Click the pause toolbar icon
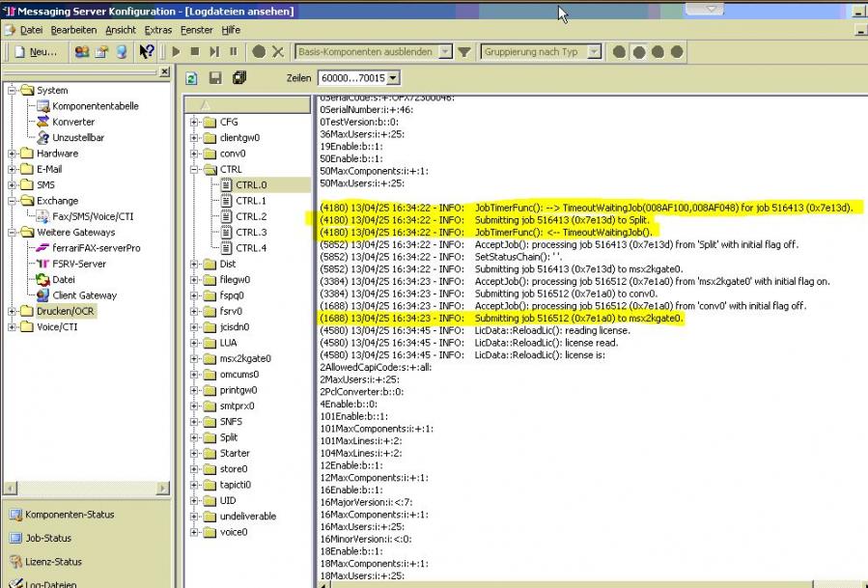The width and height of the screenshot is (868, 588). point(234,52)
